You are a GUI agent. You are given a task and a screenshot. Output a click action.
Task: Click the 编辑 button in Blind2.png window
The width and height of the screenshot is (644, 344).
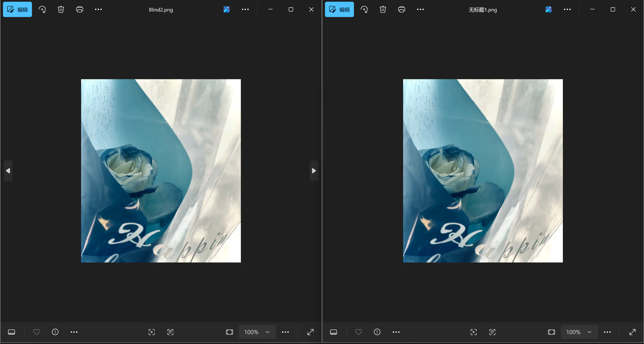[17, 10]
